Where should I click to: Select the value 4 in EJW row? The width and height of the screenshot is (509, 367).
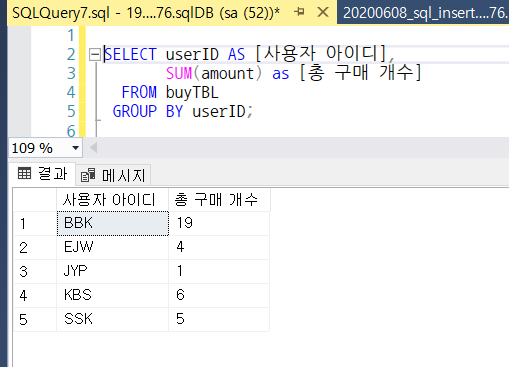click(219, 247)
